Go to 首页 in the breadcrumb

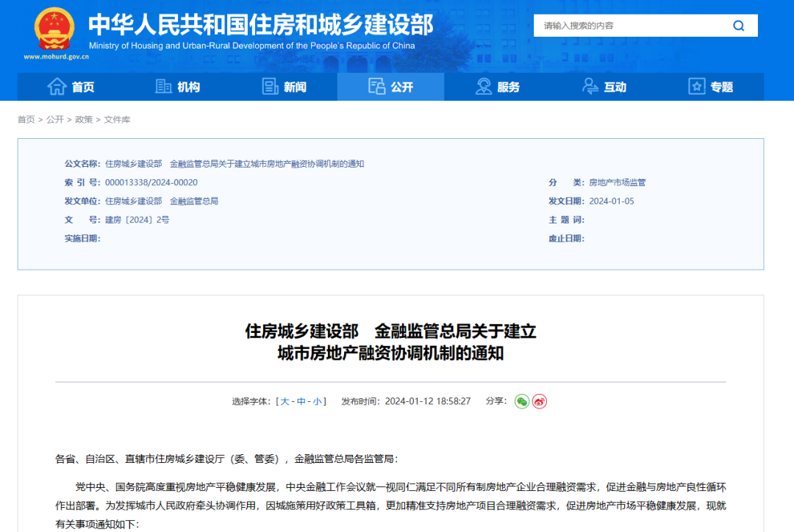pos(26,120)
